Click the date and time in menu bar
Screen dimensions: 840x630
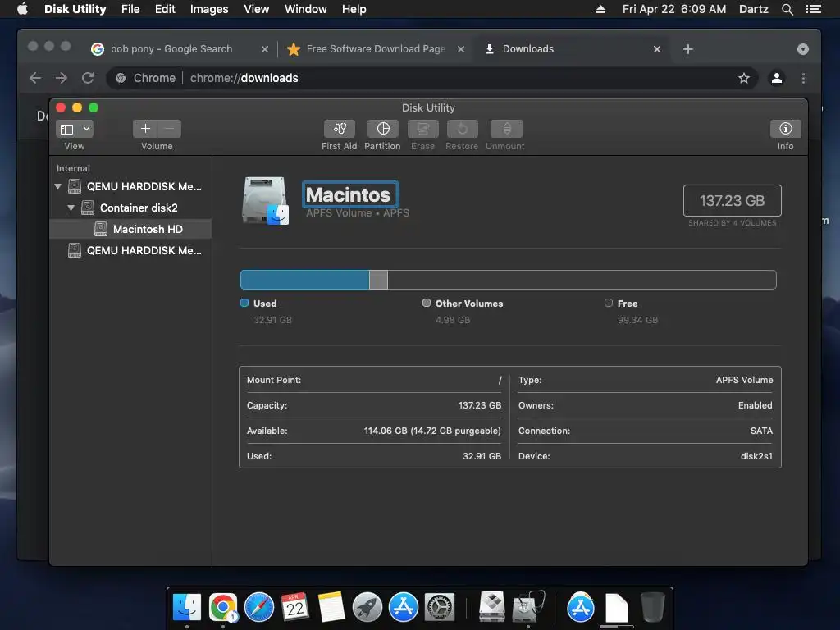pos(674,9)
